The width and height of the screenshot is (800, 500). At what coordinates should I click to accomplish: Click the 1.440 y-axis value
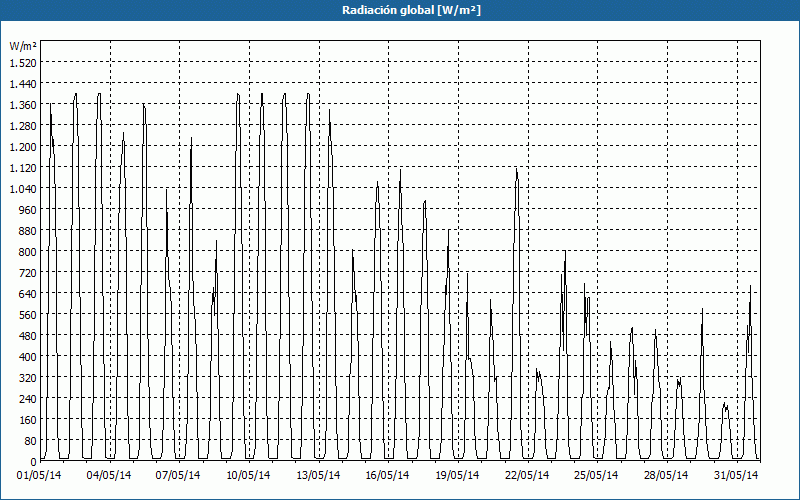pyautogui.click(x=23, y=83)
